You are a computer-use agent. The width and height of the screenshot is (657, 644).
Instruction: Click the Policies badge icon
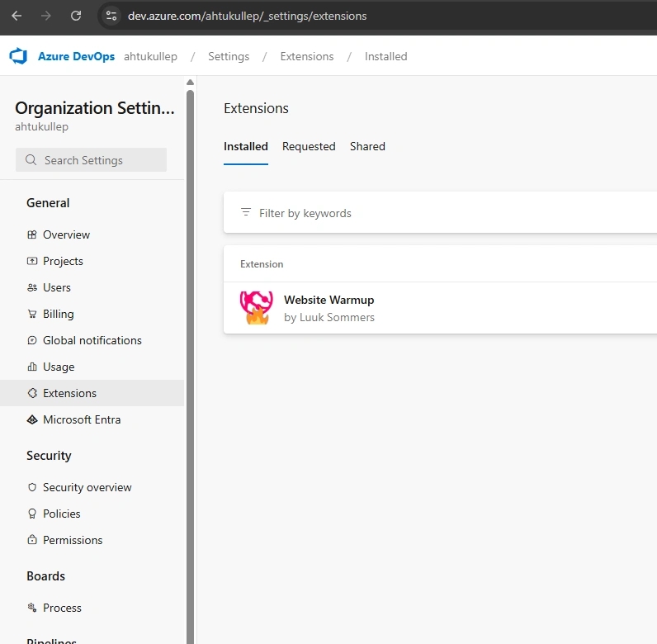[32, 514]
